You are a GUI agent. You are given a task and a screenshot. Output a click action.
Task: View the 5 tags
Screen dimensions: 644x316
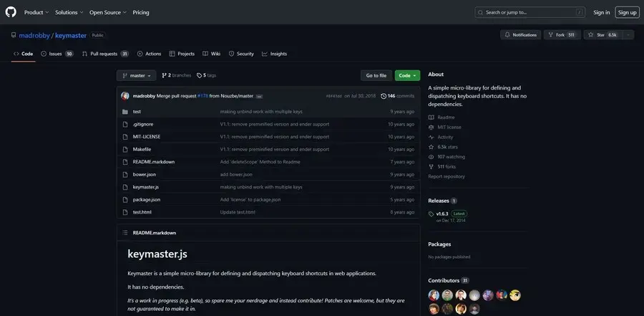(x=206, y=75)
